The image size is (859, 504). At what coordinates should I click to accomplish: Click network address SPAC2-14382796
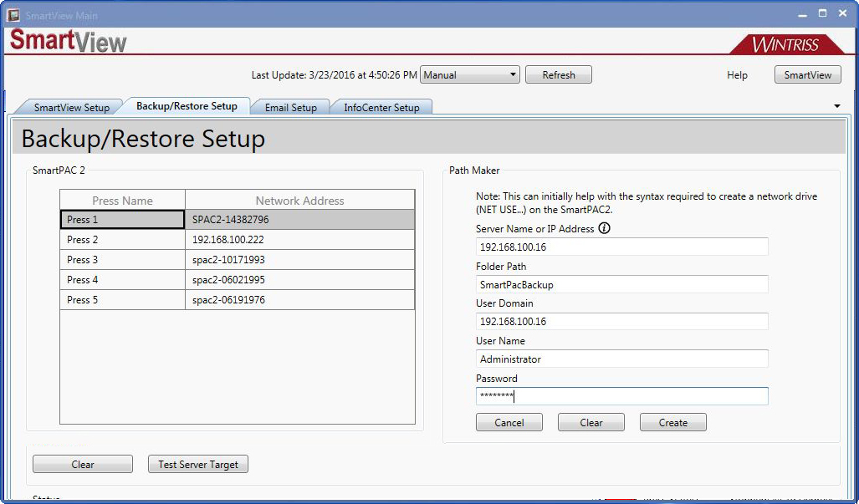point(299,220)
